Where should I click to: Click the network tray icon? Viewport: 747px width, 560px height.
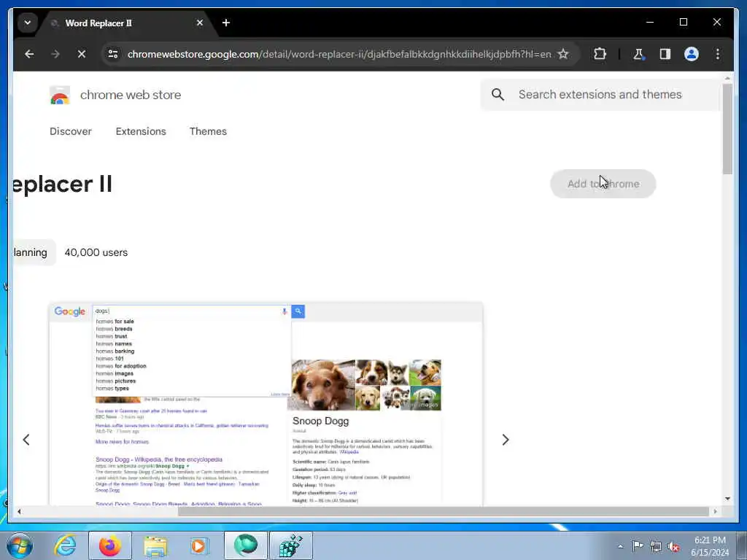tap(656, 546)
